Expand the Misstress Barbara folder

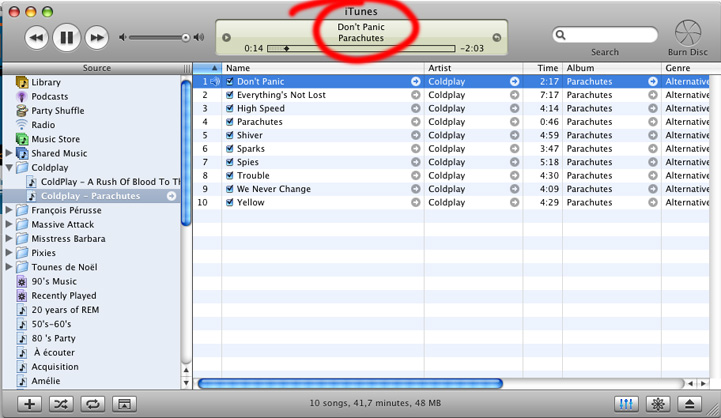[9, 239]
